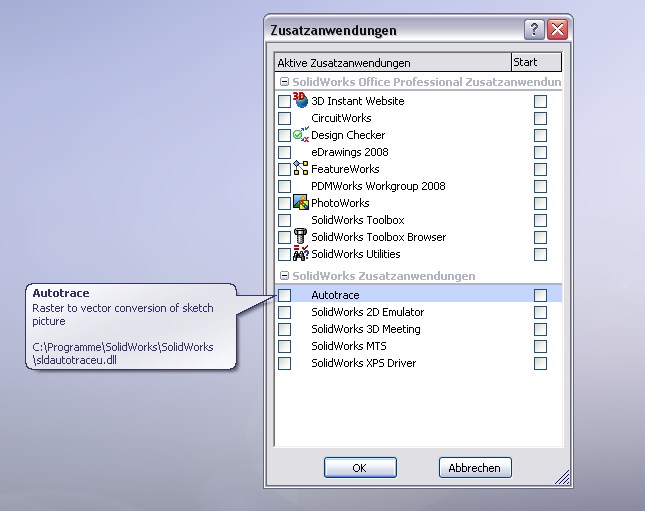The image size is (645, 511).
Task: Select the Autotrace list entry
Action: (418, 295)
